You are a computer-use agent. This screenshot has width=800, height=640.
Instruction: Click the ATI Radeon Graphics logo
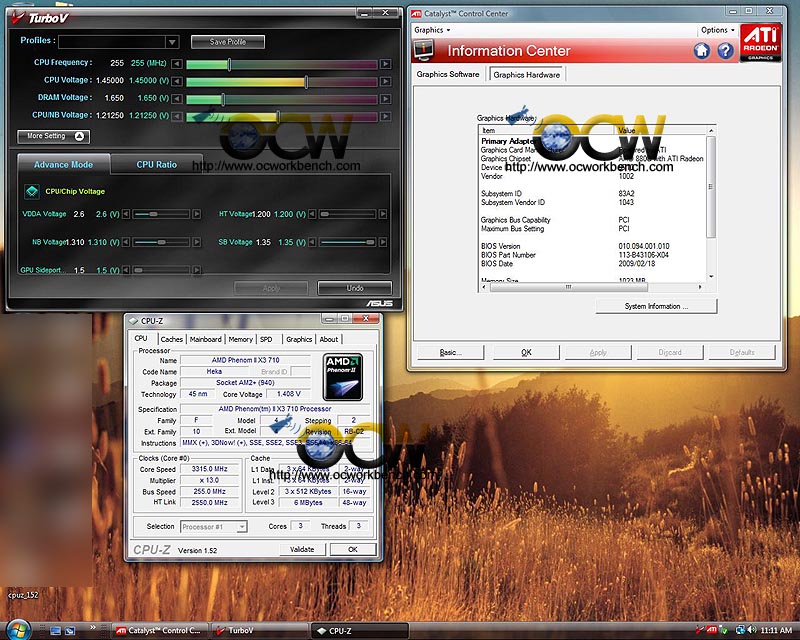pos(760,42)
